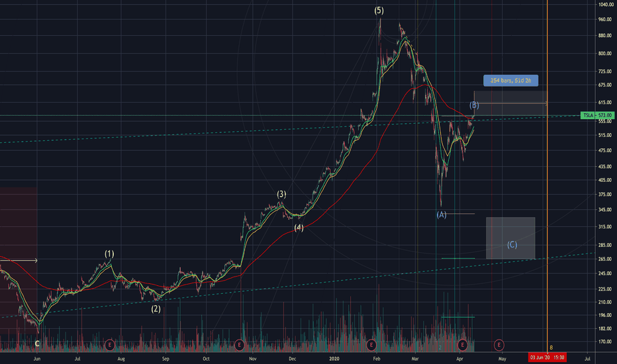Select the blue (A) wave label

click(442, 215)
